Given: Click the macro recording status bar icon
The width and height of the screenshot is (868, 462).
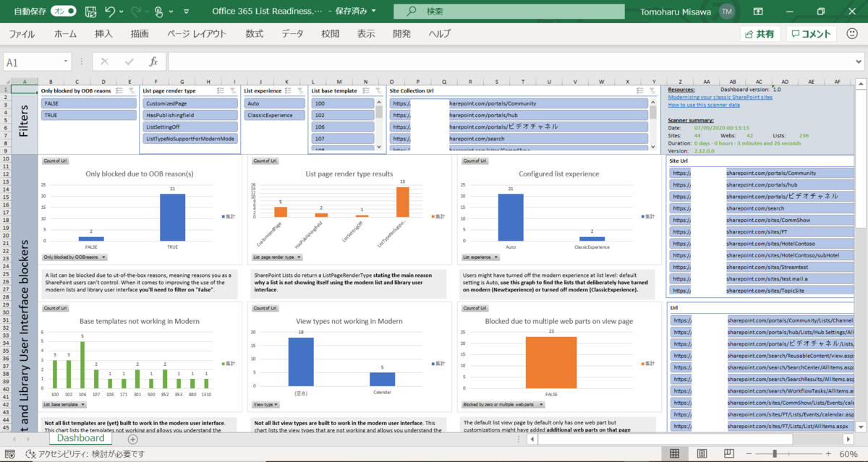Looking at the screenshot, I should coord(11,454).
